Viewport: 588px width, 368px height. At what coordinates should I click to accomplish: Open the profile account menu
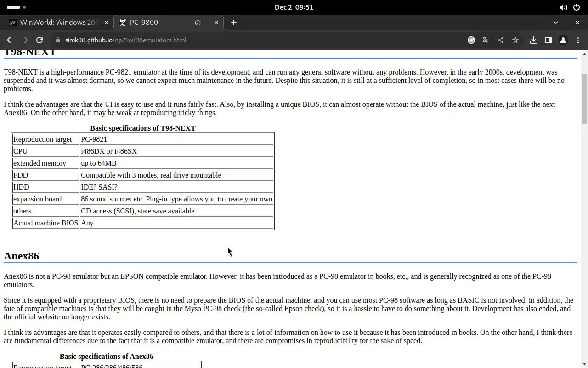(x=563, y=40)
